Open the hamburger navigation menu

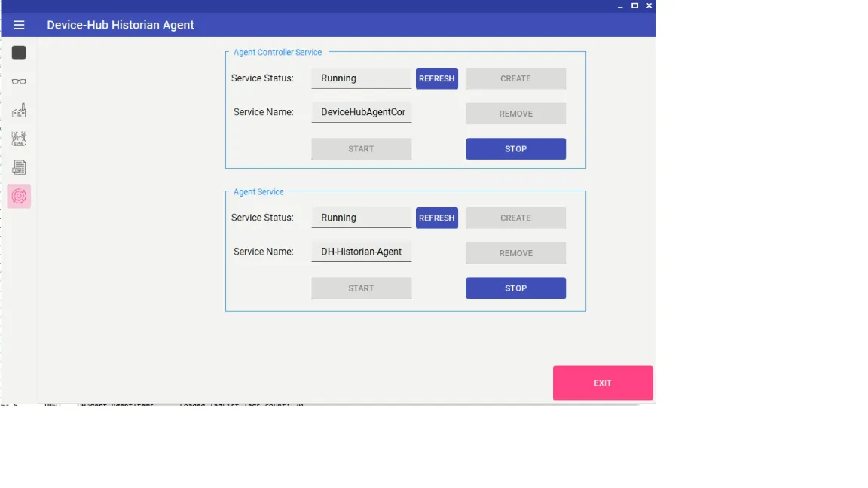[19, 25]
